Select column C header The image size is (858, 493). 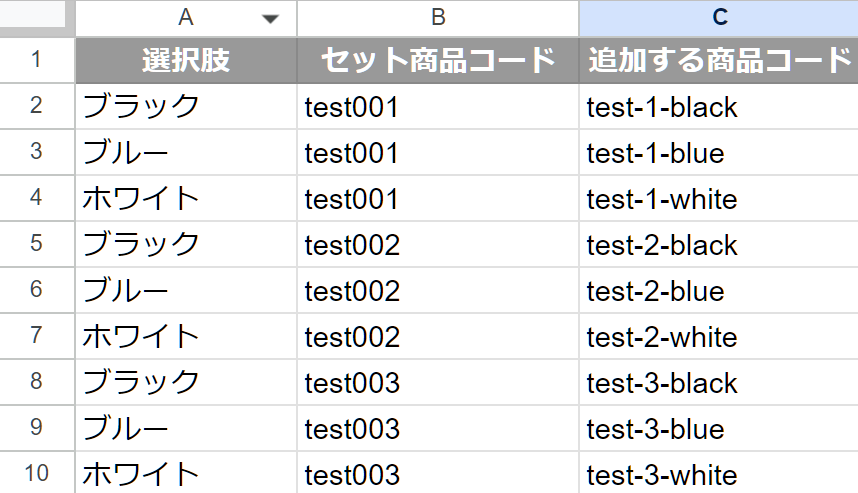(718, 18)
